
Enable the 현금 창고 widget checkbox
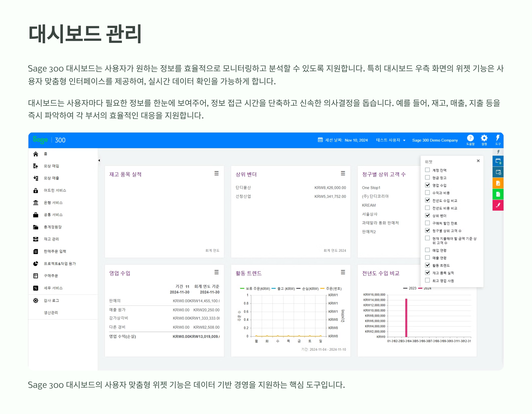pyautogui.click(x=428, y=177)
